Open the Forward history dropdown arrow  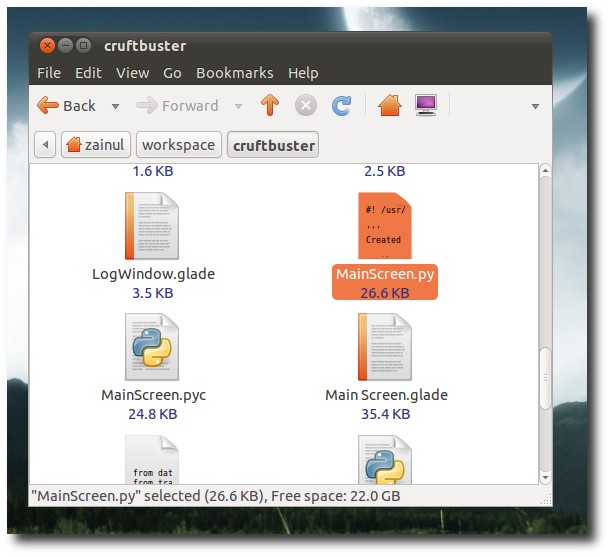[238, 106]
